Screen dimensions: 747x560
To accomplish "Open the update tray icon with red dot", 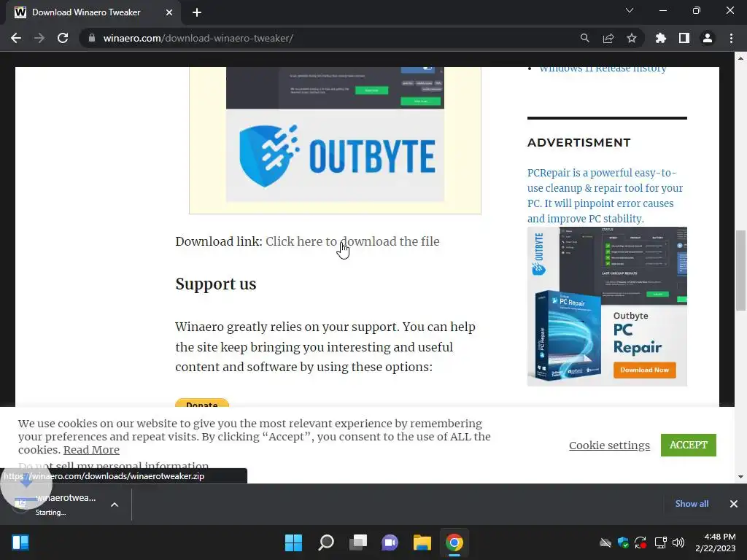I will click(x=640, y=542).
